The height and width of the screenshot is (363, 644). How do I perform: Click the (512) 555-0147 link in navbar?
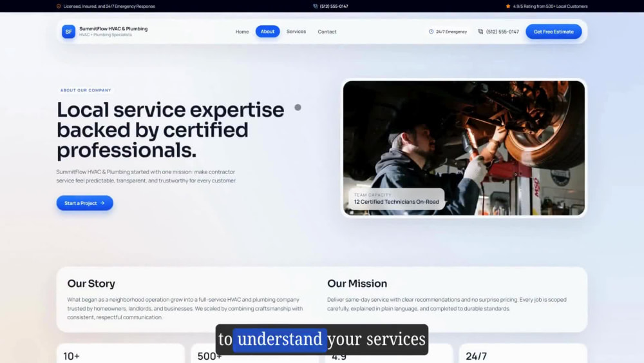coord(502,32)
